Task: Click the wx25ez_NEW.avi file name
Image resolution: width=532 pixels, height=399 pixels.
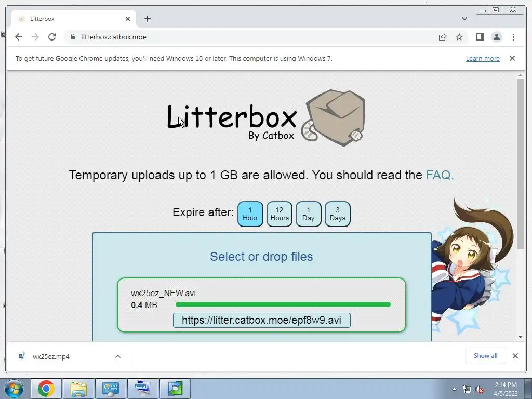Action: click(x=163, y=293)
